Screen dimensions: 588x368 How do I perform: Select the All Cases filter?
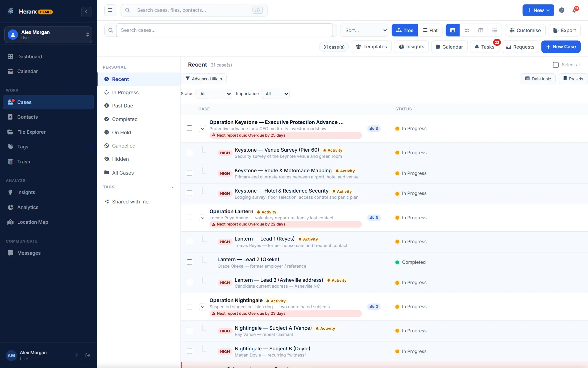tap(139, 173)
